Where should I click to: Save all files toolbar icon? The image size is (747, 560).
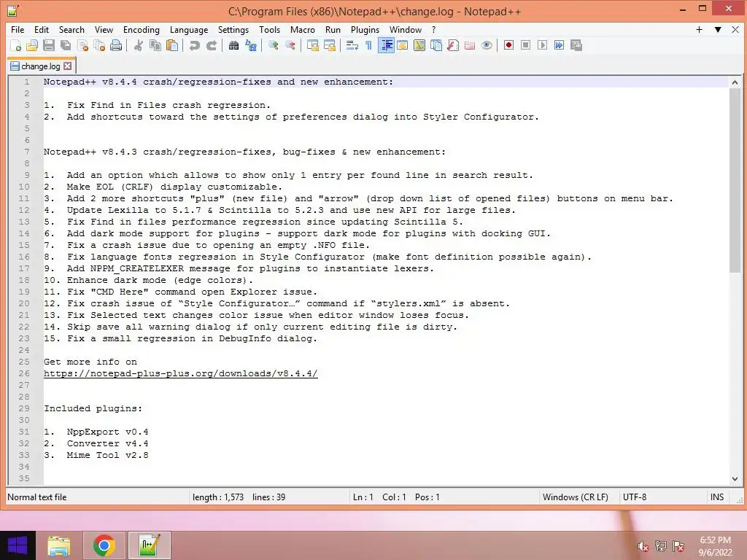point(65,45)
